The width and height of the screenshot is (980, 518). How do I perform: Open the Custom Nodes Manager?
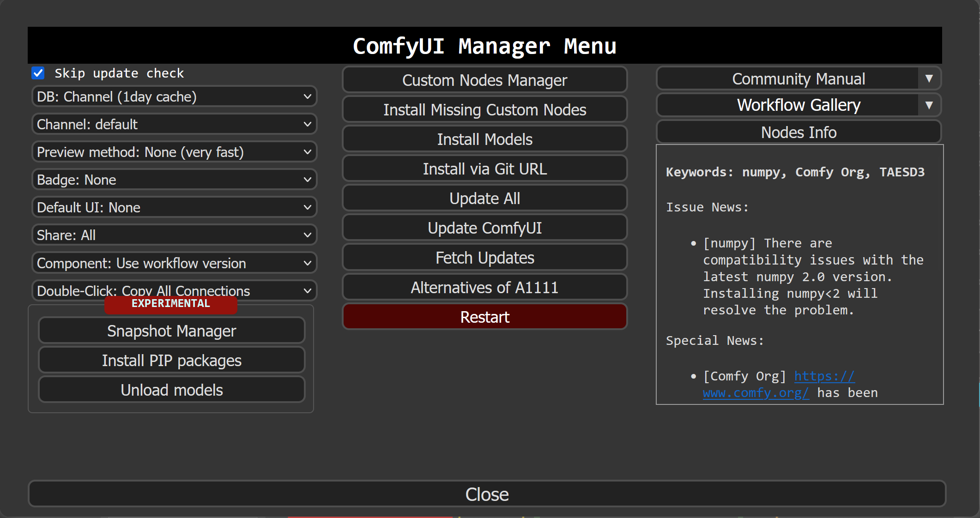484,79
